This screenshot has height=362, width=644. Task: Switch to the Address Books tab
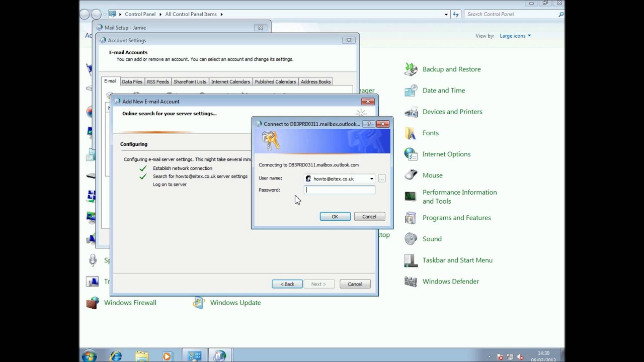click(315, 81)
